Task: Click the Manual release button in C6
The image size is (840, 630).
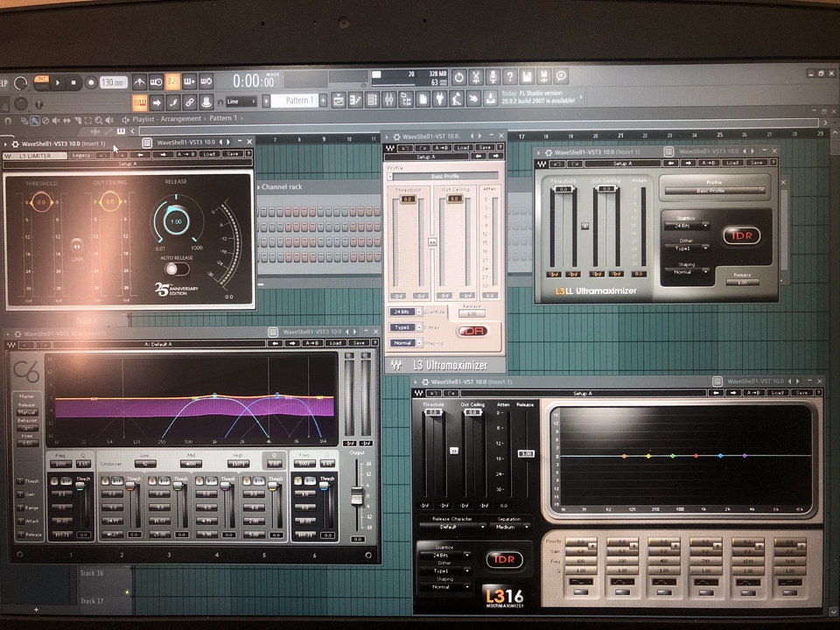Action: pyautogui.click(x=27, y=412)
